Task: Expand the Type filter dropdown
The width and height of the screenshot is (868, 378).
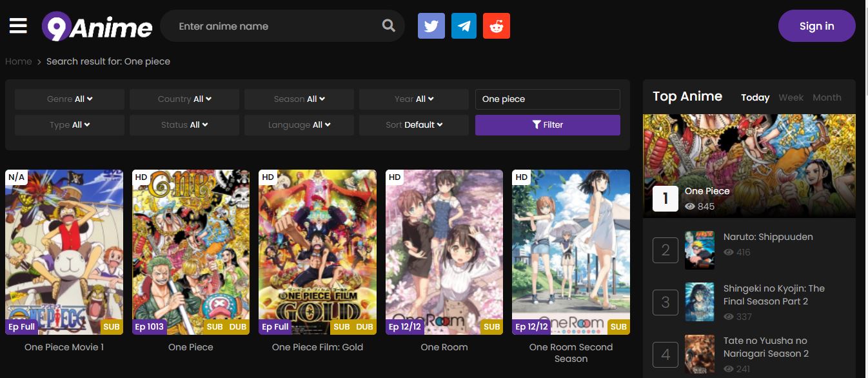Action: (x=70, y=125)
